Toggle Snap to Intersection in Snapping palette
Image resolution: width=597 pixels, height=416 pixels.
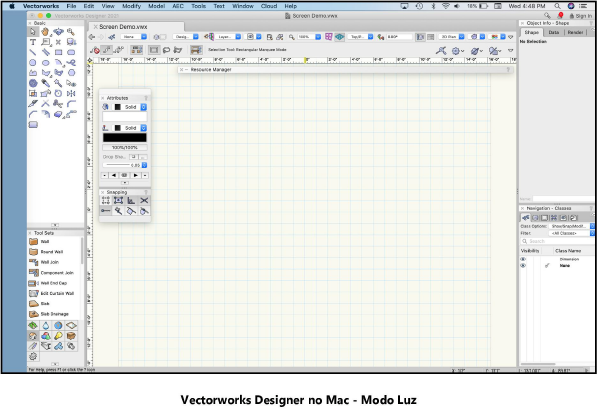point(144,201)
